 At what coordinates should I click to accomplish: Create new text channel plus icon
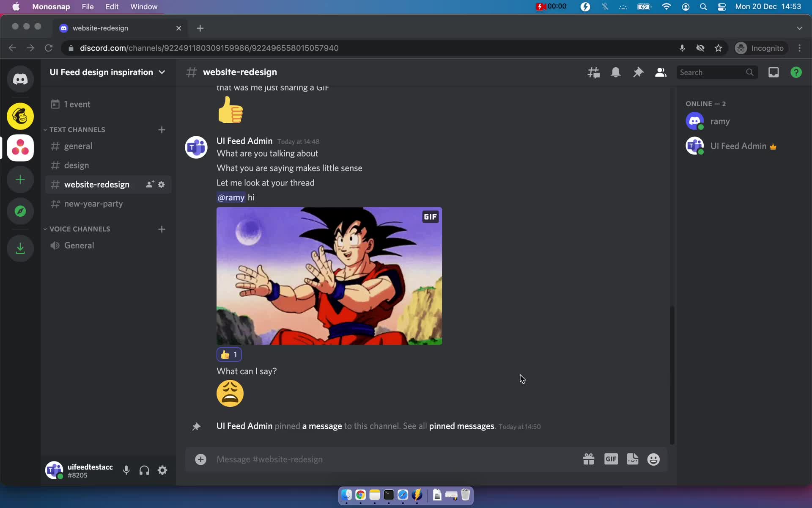pyautogui.click(x=162, y=130)
